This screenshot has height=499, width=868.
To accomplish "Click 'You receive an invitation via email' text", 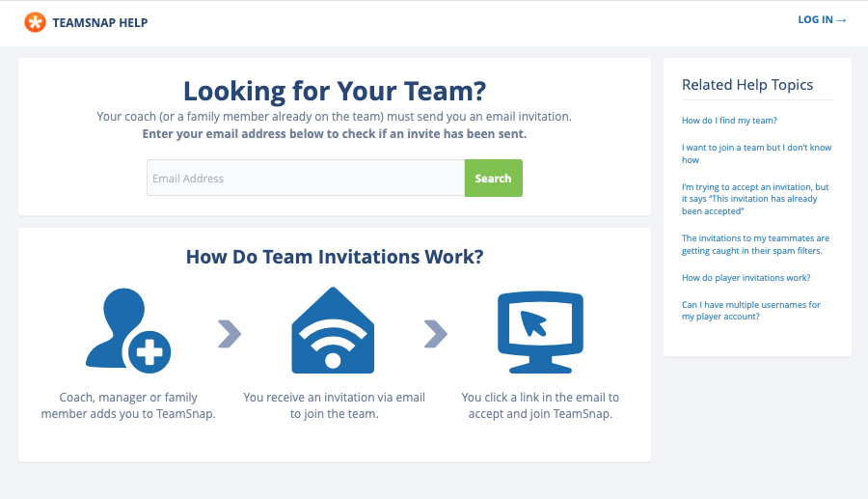I will tap(335, 405).
